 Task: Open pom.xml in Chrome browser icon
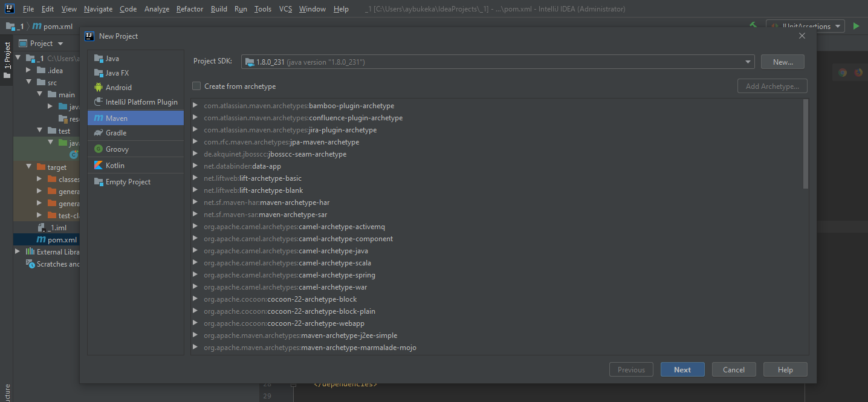click(x=843, y=73)
